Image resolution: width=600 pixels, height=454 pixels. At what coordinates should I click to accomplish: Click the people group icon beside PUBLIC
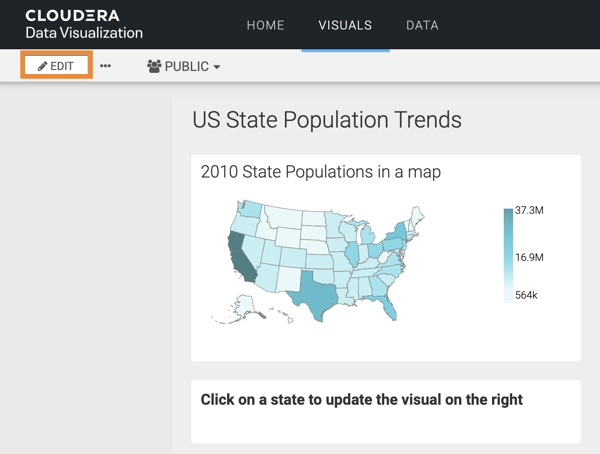[x=154, y=66]
